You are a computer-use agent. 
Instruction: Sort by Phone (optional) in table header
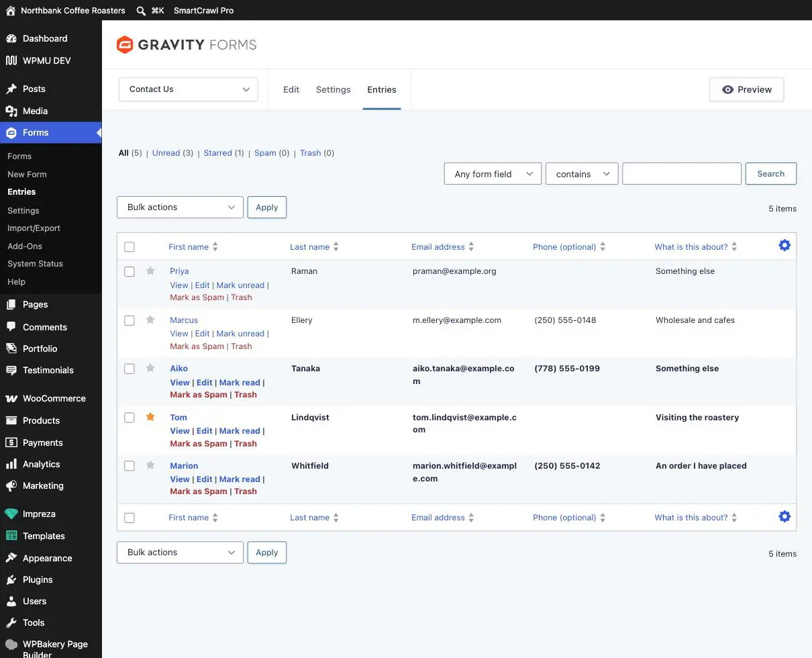569,247
